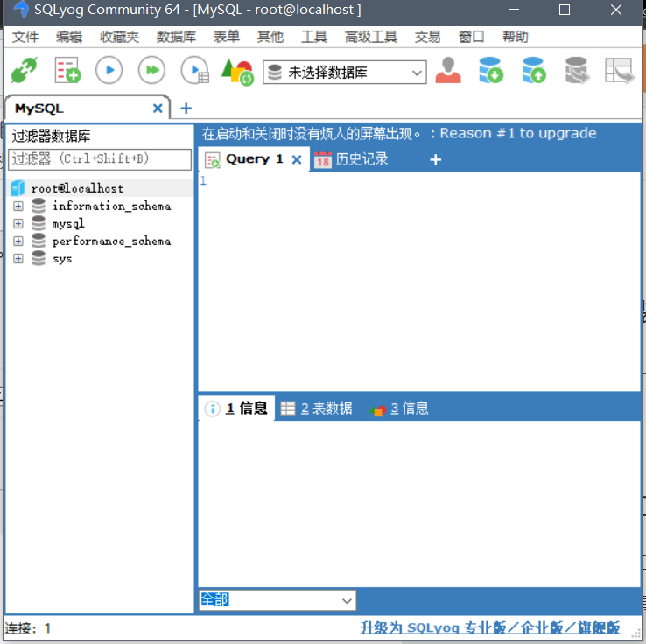Open the 收藏夹 menu
Viewport: 646px width, 644px height.
tap(119, 37)
